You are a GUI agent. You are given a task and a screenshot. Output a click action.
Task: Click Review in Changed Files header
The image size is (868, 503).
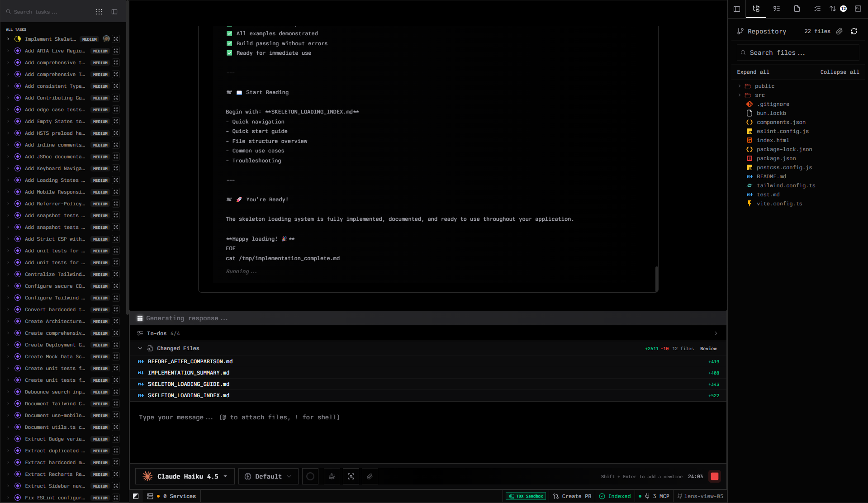point(708,348)
